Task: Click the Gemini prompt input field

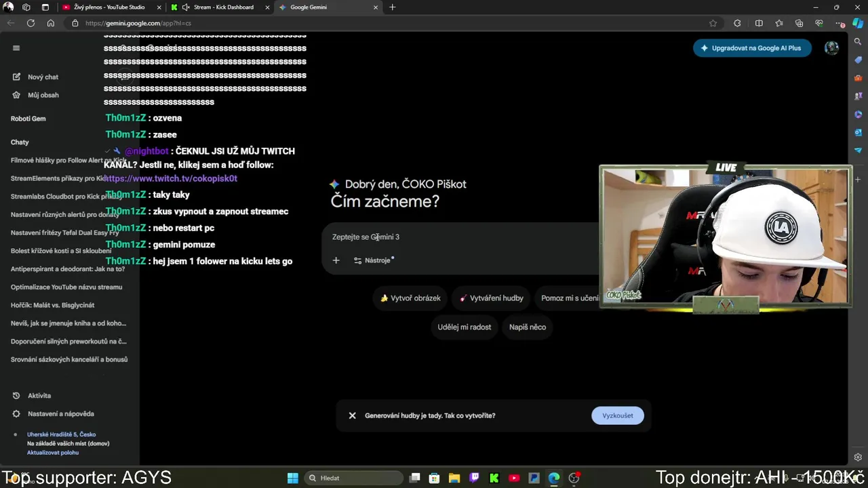Action: pyautogui.click(x=461, y=237)
